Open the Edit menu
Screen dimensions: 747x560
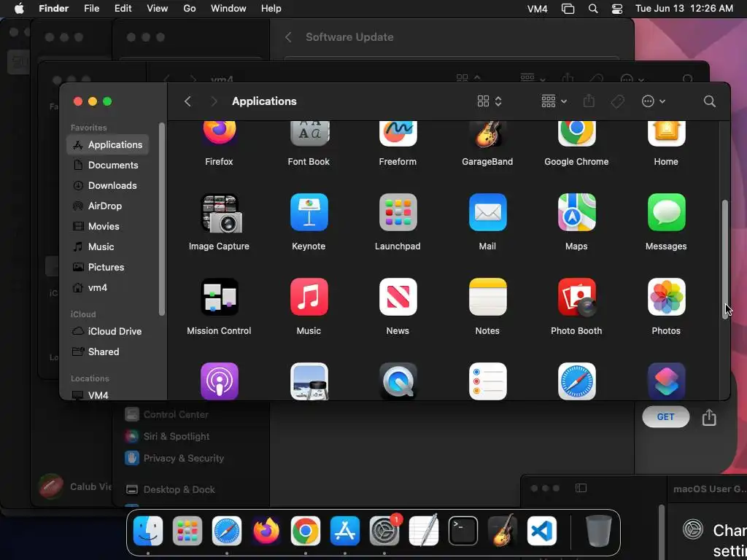click(x=123, y=9)
